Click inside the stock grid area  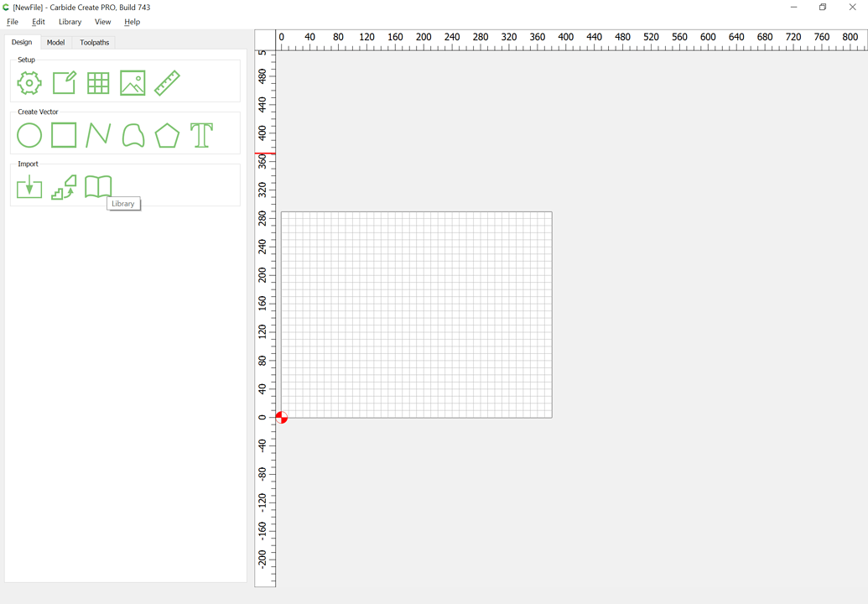[416, 315]
